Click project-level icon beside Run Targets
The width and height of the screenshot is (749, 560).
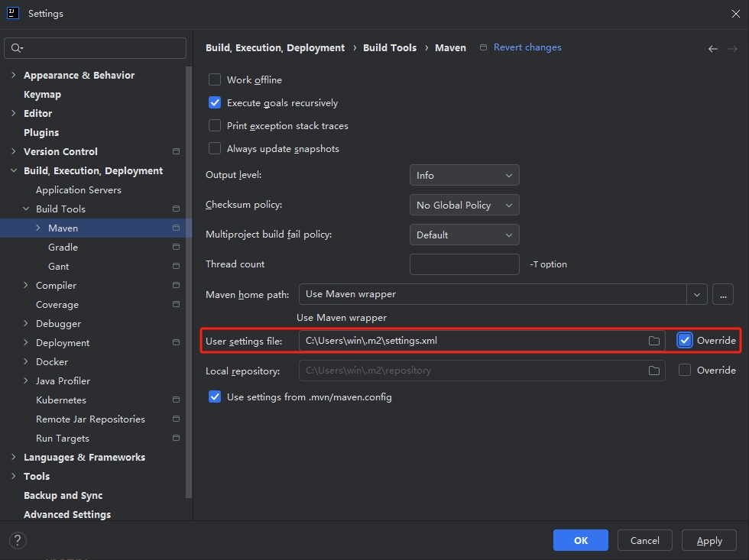176,438
